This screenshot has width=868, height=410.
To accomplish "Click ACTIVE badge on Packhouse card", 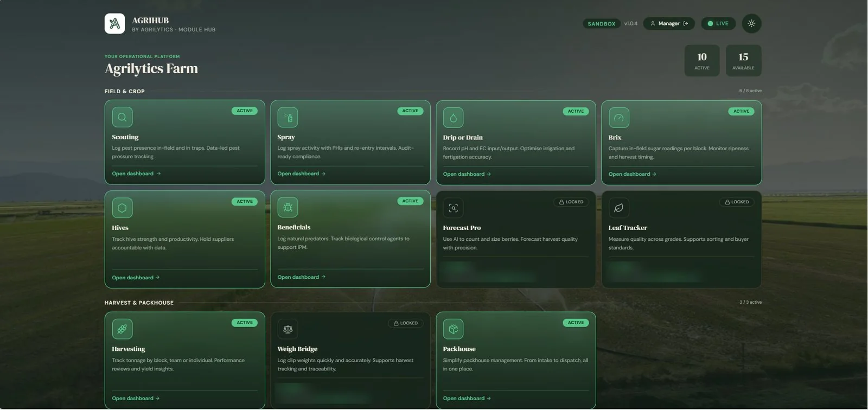I will click(576, 323).
